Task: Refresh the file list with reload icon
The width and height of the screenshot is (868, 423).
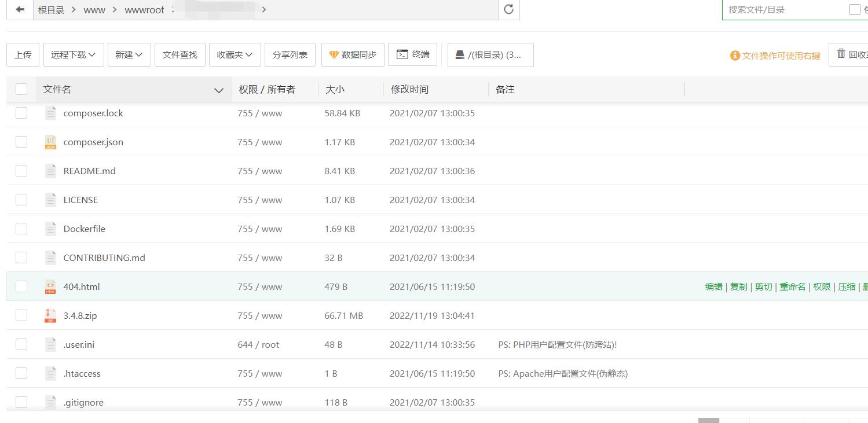Action: 509,9
